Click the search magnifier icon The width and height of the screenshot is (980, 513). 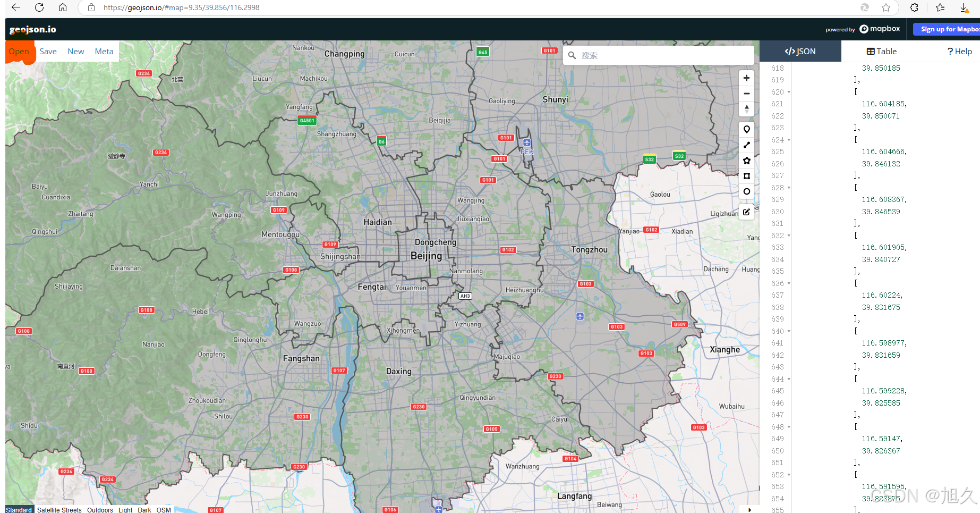(x=572, y=55)
